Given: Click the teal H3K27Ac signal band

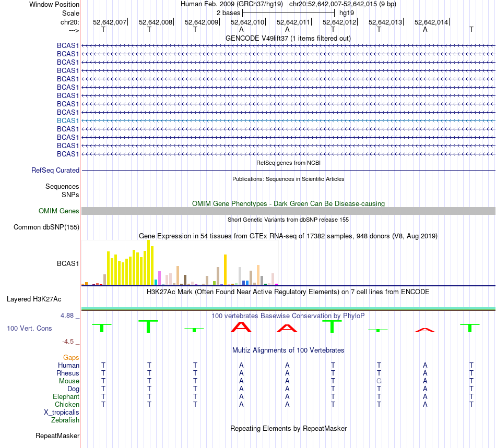Looking at the screenshot, I should (288, 309).
